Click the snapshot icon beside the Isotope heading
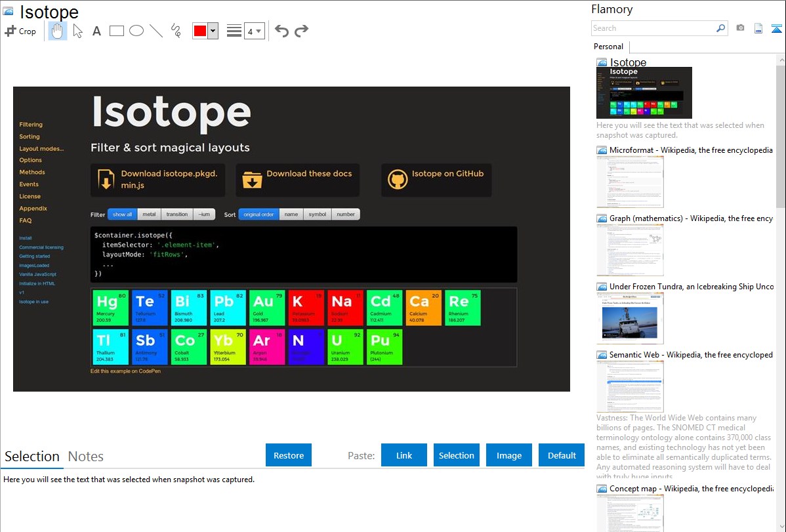This screenshot has width=786, height=532. 9,11
